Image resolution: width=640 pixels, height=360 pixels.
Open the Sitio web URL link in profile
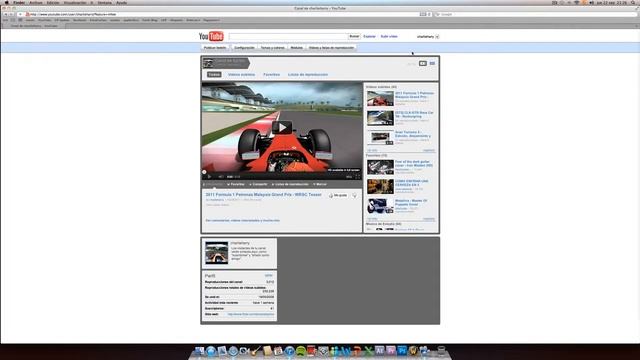click(251, 314)
